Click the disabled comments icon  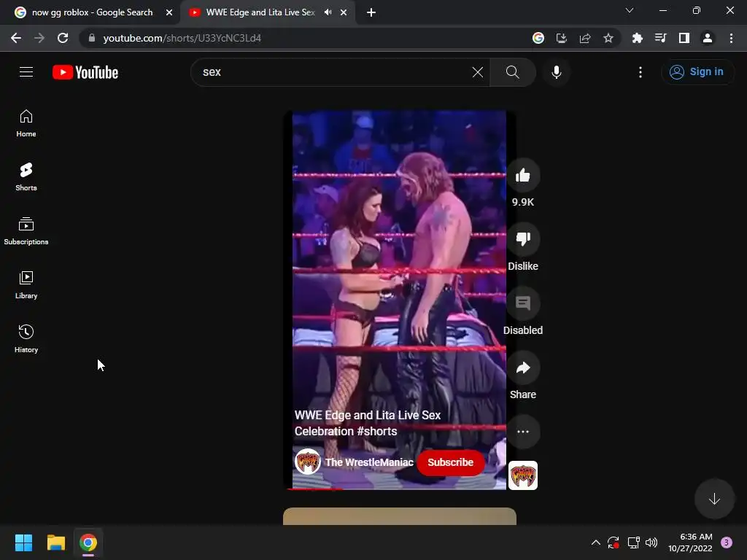pyautogui.click(x=522, y=303)
